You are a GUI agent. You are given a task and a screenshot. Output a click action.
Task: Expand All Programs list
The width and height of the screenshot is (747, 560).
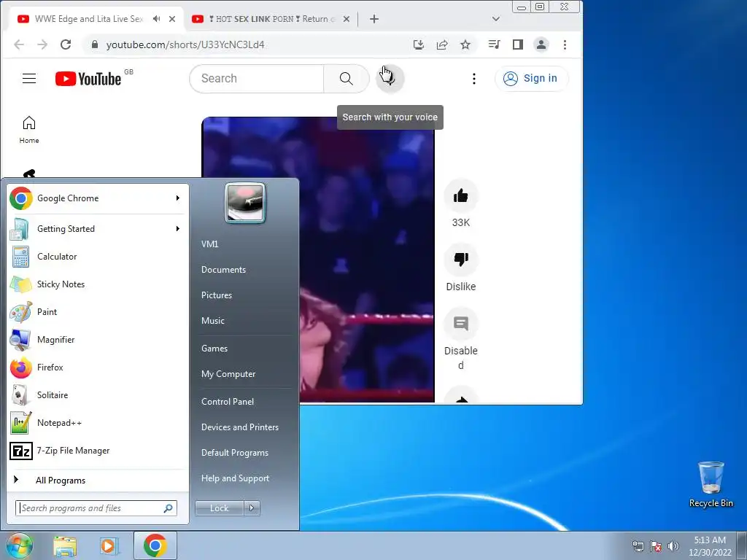pyautogui.click(x=98, y=480)
